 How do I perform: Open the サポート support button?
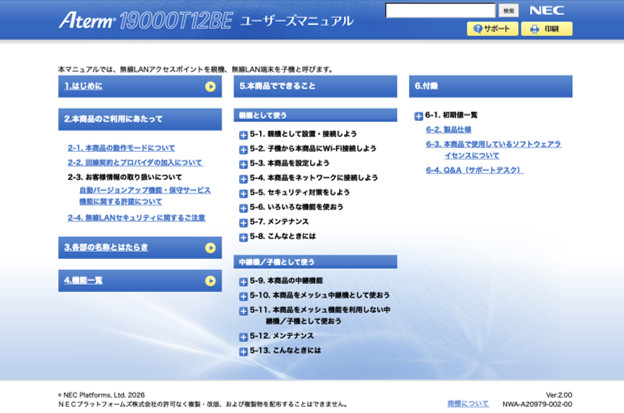(492, 29)
